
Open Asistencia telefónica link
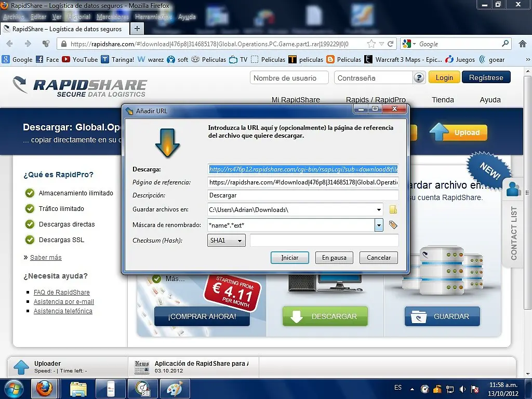tap(63, 311)
